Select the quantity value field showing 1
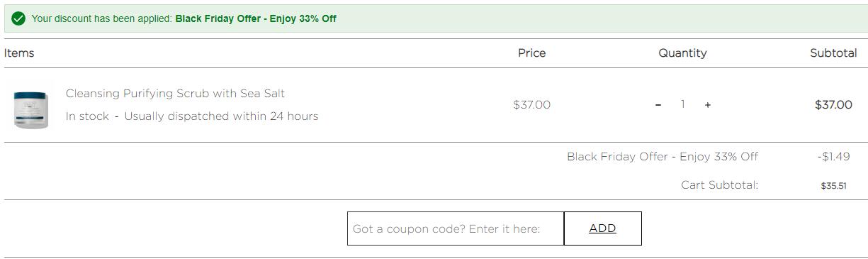Viewport: 868px width, 259px height. click(682, 104)
